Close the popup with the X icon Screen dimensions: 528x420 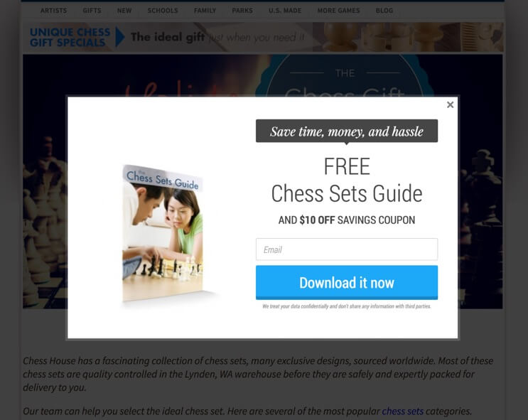(x=450, y=104)
